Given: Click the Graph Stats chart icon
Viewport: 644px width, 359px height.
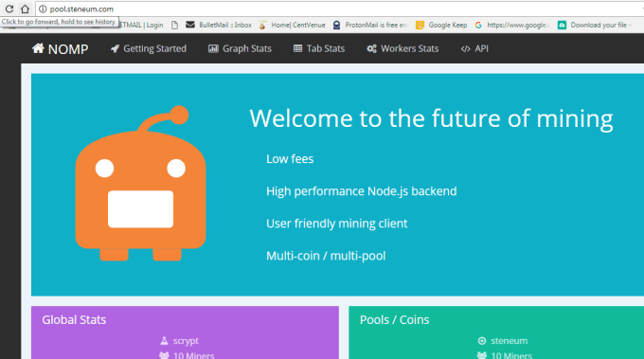Looking at the screenshot, I should 213,48.
